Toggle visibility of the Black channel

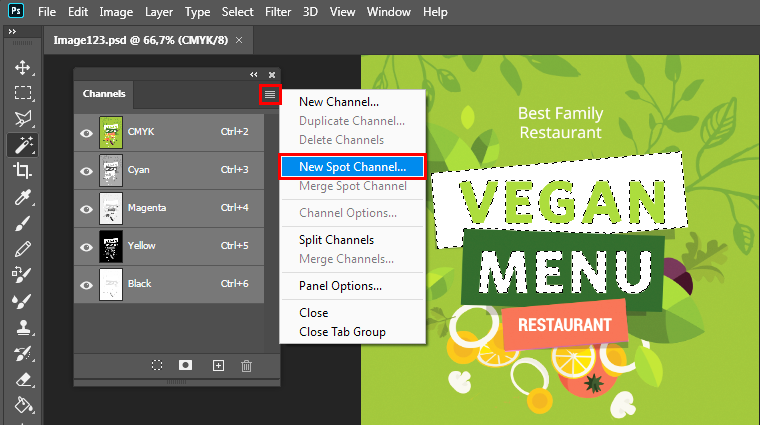(x=86, y=284)
